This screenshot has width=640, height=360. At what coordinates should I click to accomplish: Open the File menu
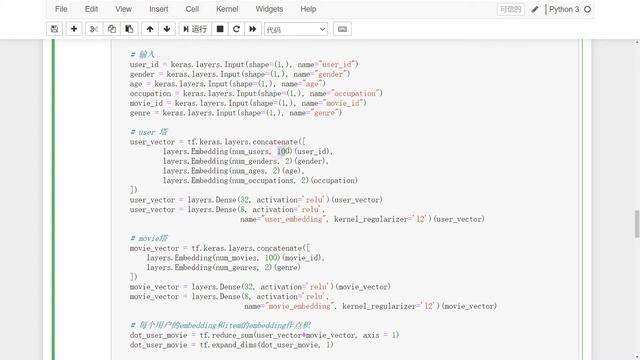tap(61, 9)
